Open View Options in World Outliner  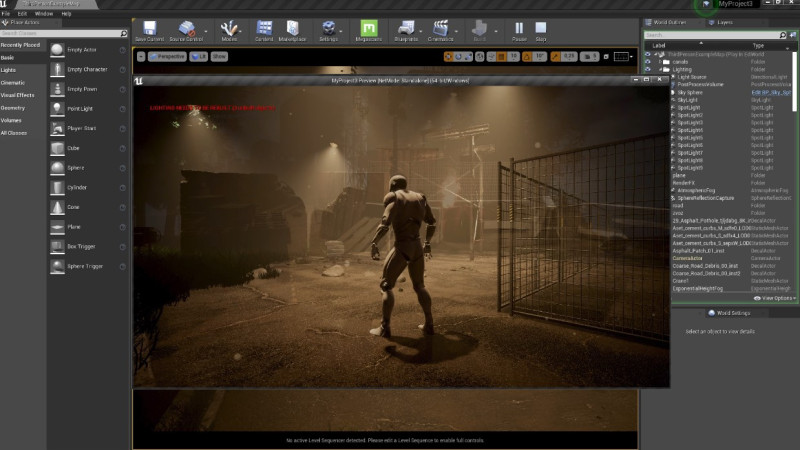[x=774, y=298]
